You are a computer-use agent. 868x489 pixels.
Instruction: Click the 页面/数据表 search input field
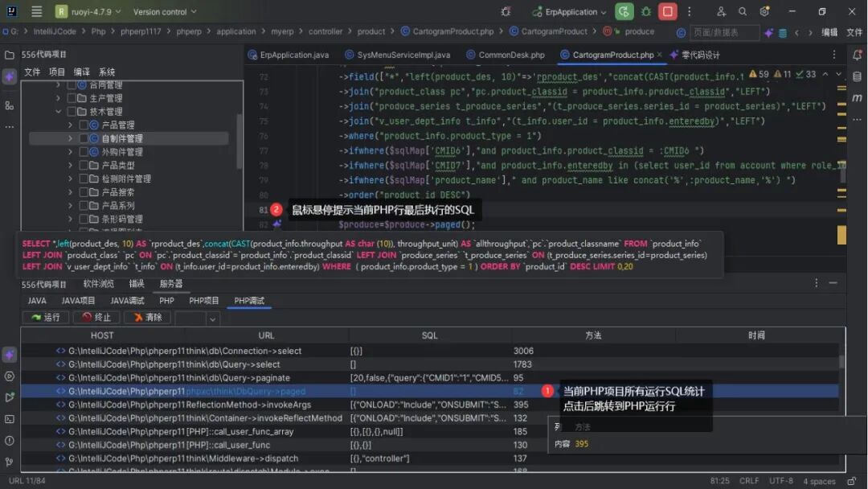tap(724, 32)
